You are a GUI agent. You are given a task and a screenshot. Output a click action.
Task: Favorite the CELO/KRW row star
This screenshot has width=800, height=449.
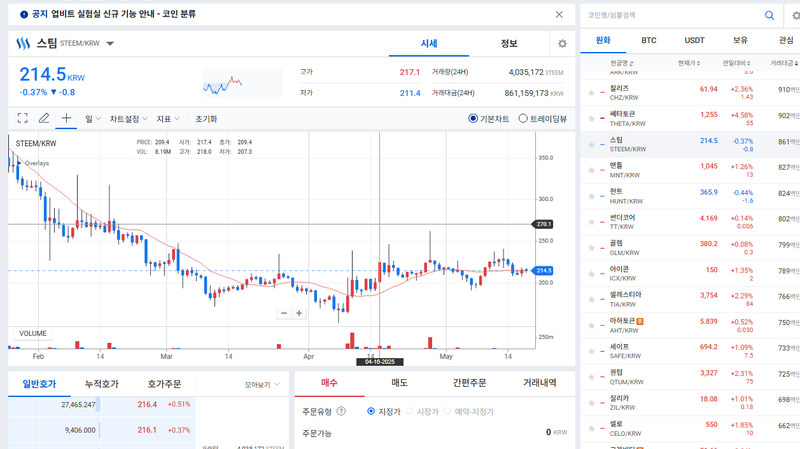pos(591,429)
